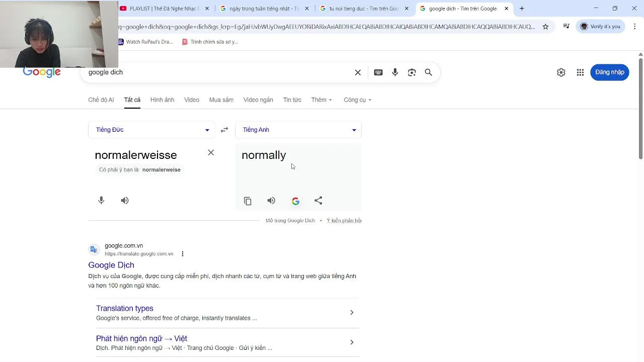Screen dimensions: 644x362
Task: Open the Translation types link
Action: point(125,308)
